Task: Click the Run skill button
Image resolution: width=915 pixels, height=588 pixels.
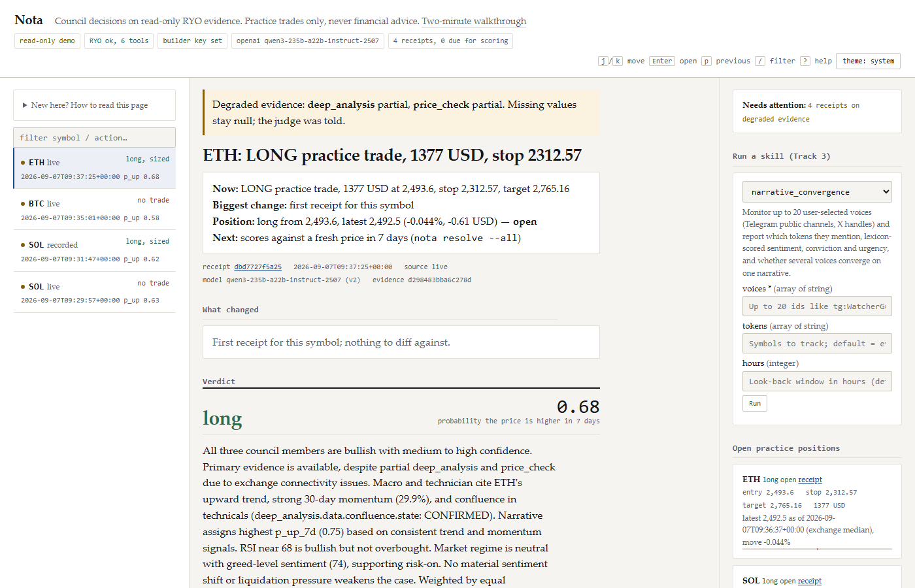Action: (x=755, y=403)
